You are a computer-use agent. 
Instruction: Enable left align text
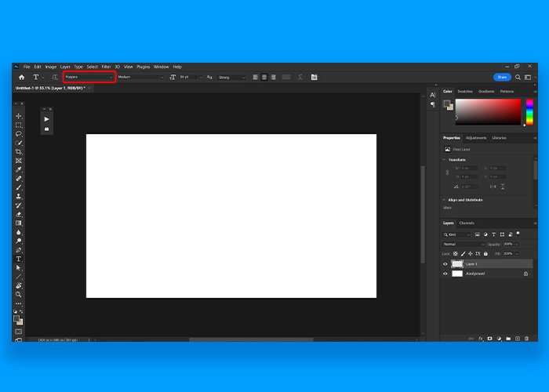[256, 78]
